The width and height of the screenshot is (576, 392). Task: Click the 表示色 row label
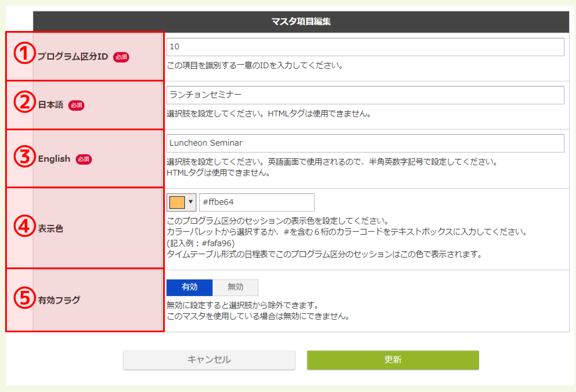tap(51, 228)
